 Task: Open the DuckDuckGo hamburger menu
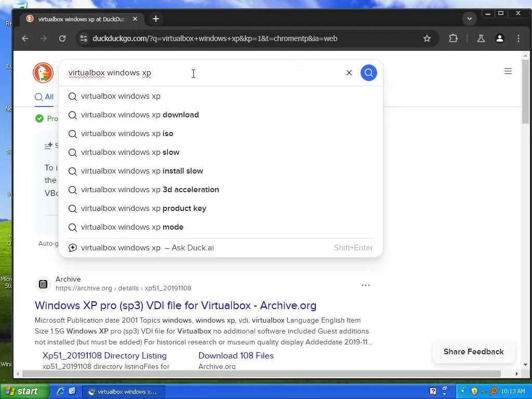coord(508,71)
